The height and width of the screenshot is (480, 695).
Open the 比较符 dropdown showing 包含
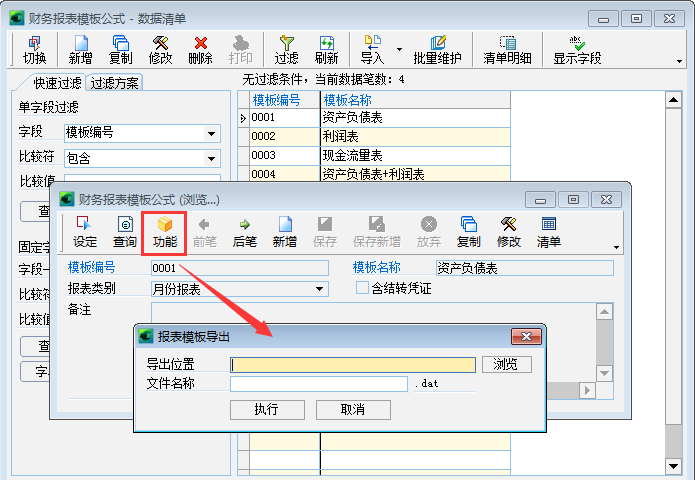211,158
